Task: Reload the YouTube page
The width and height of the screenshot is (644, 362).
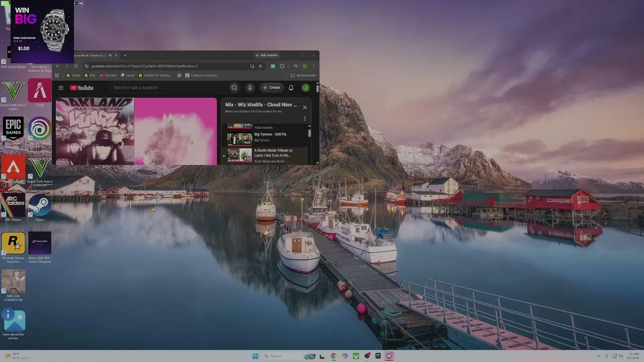Action: point(75,66)
